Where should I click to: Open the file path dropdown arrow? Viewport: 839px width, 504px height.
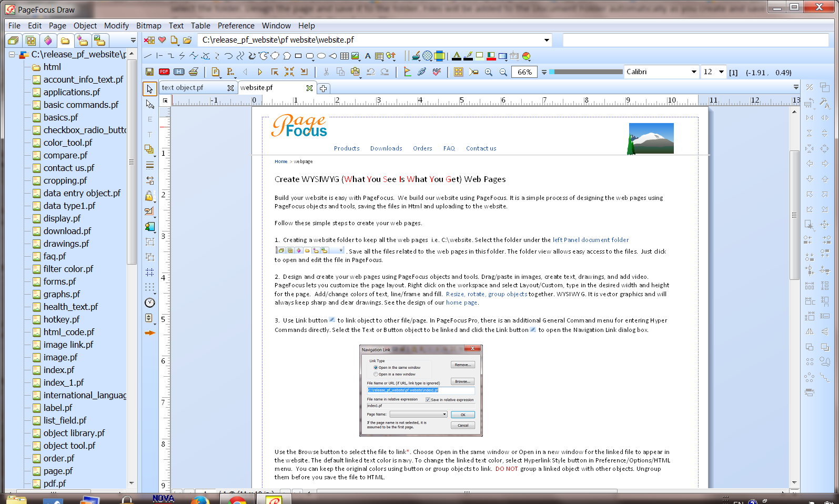pos(547,40)
